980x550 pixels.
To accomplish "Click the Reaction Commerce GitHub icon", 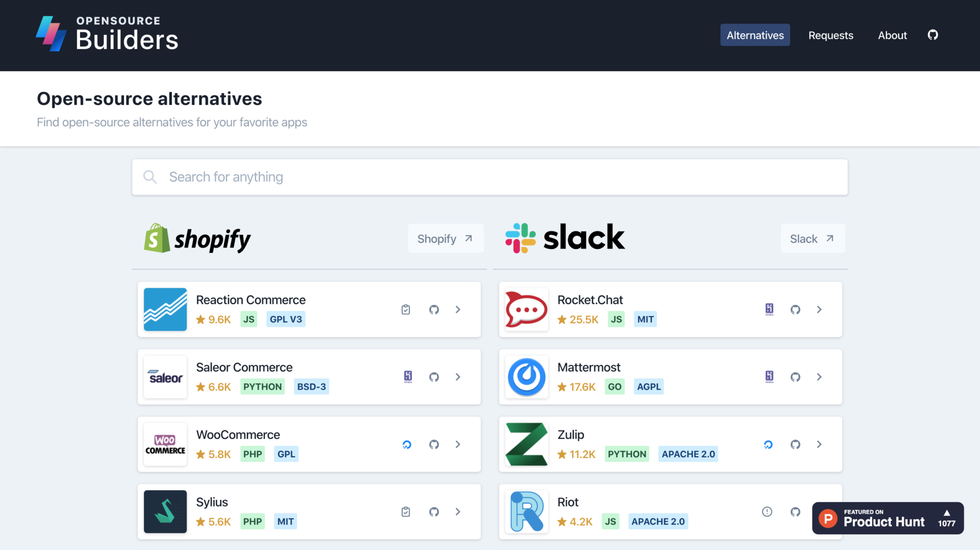I will [x=434, y=310].
